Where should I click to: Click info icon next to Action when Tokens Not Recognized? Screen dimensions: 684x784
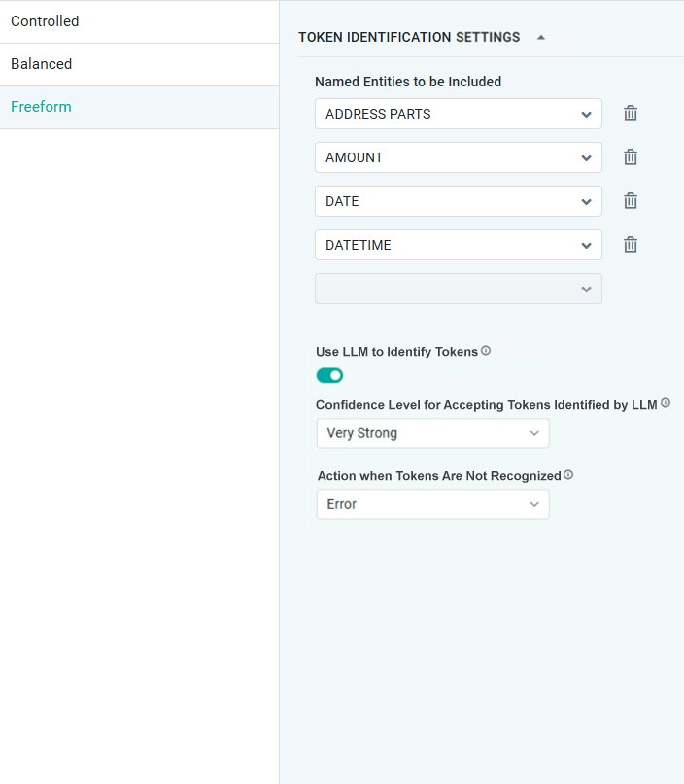click(568, 475)
